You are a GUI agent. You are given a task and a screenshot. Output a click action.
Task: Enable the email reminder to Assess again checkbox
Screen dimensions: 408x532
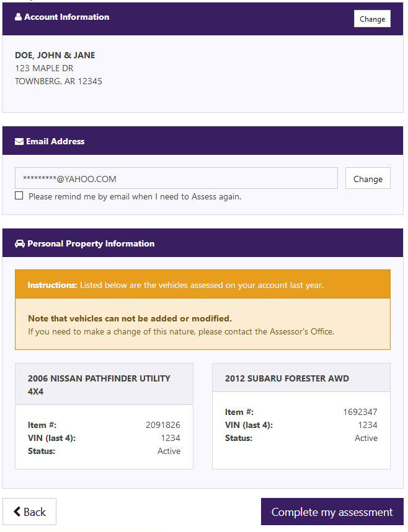19,196
